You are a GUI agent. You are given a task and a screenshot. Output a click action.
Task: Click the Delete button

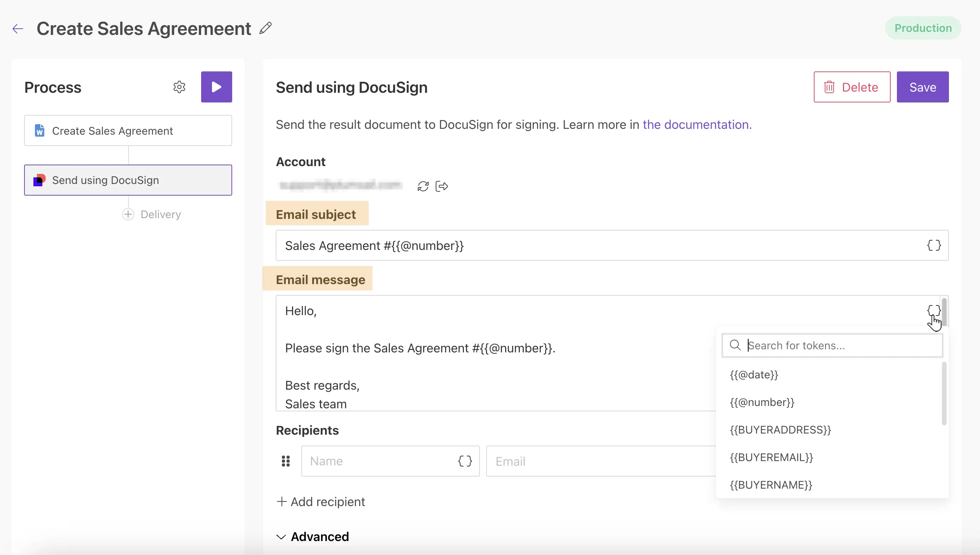[x=852, y=87]
